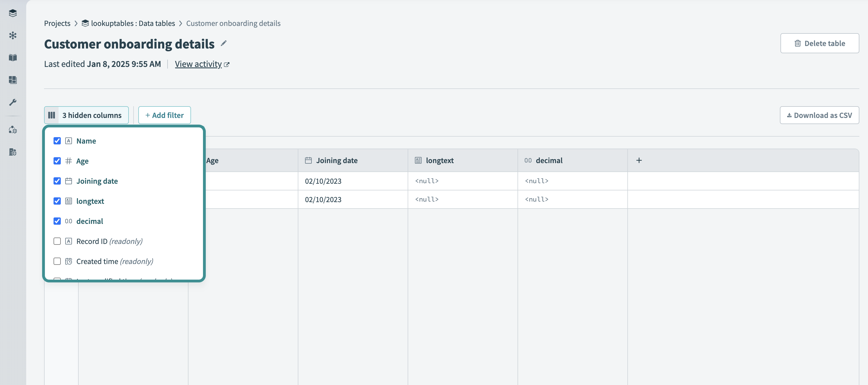Image resolution: width=868 pixels, height=385 pixels.
Task: Click the Projects breadcrumb link
Action: pyautogui.click(x=57, y=23)
